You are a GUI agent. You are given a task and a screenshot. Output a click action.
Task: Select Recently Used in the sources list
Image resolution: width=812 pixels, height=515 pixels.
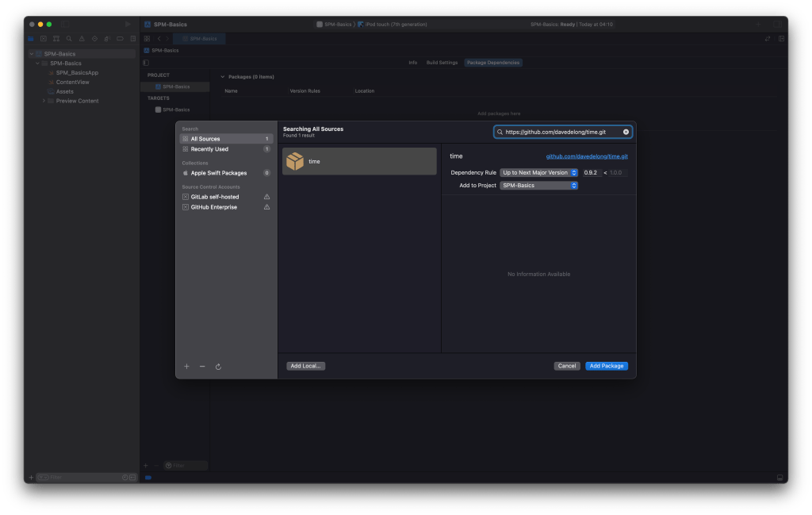209,149
